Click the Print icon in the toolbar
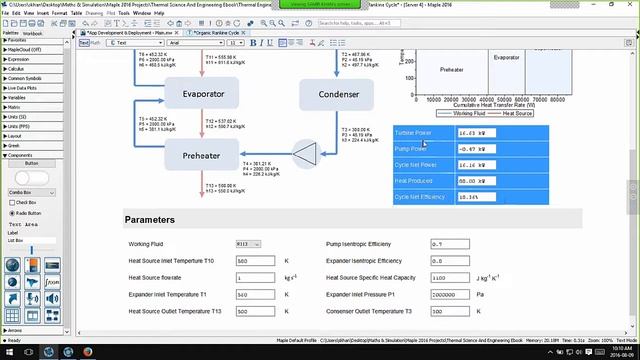Image resolution: width=640 pixels, height=360 pixels. tap(32, 23)
